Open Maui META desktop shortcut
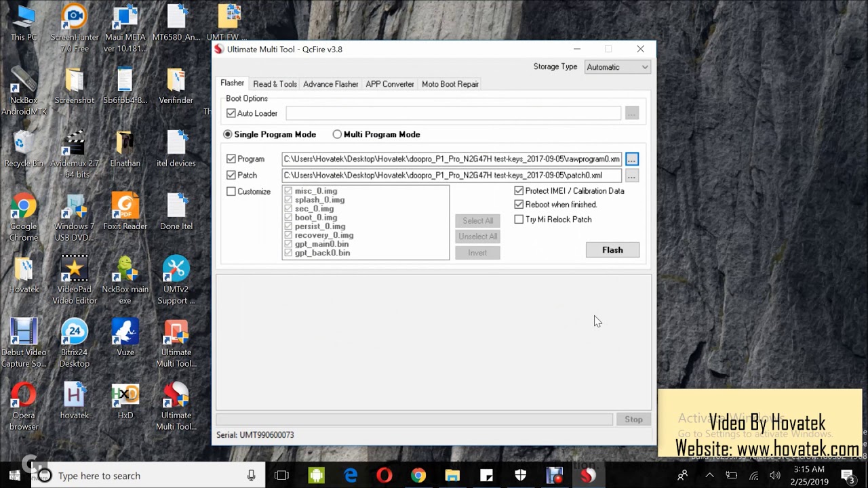This screenshot has height=488, width=868. tap(125, 28)
